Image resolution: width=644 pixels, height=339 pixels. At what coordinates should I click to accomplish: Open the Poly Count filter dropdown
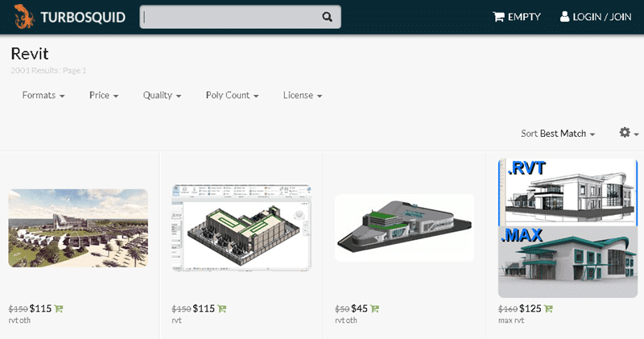(x=232, y=95)
